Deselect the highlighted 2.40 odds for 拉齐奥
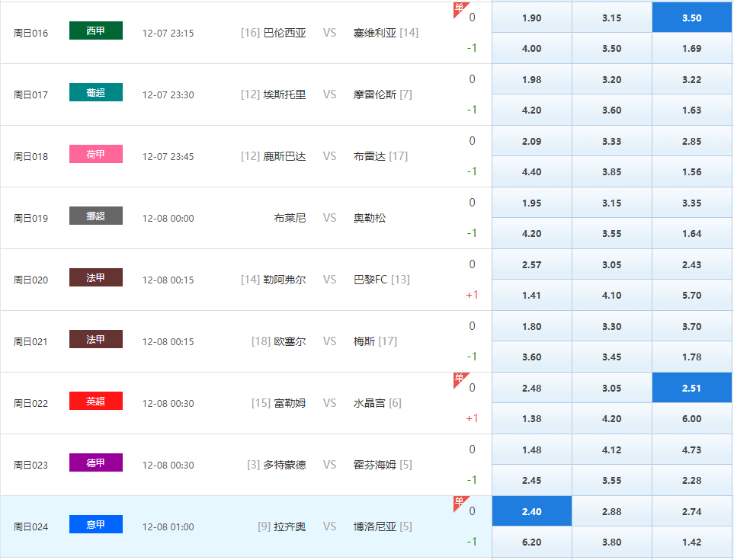Screen dimensions: 734x560 click(x=531, y=511)
